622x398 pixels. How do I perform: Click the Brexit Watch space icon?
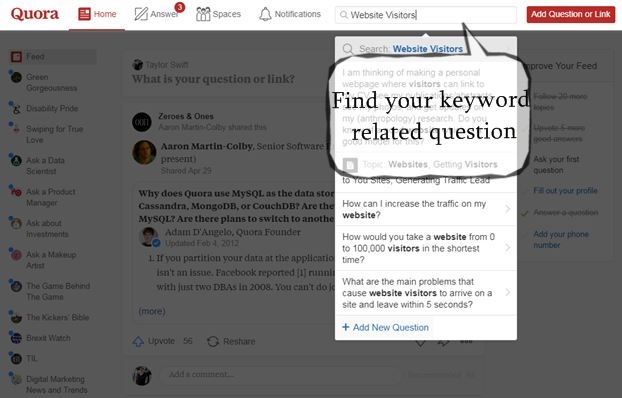coord(16,338)
